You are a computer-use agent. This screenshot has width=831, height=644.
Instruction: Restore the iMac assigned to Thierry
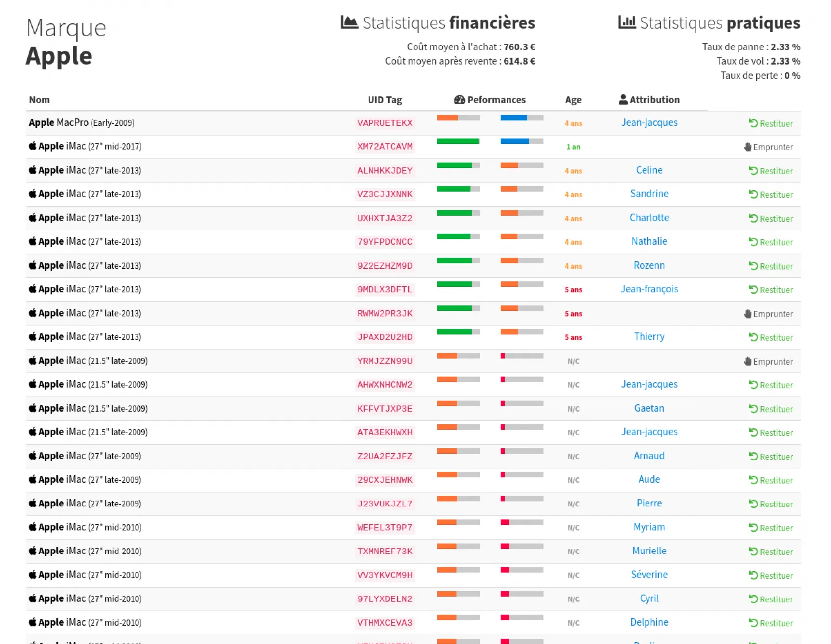point(771,337)
